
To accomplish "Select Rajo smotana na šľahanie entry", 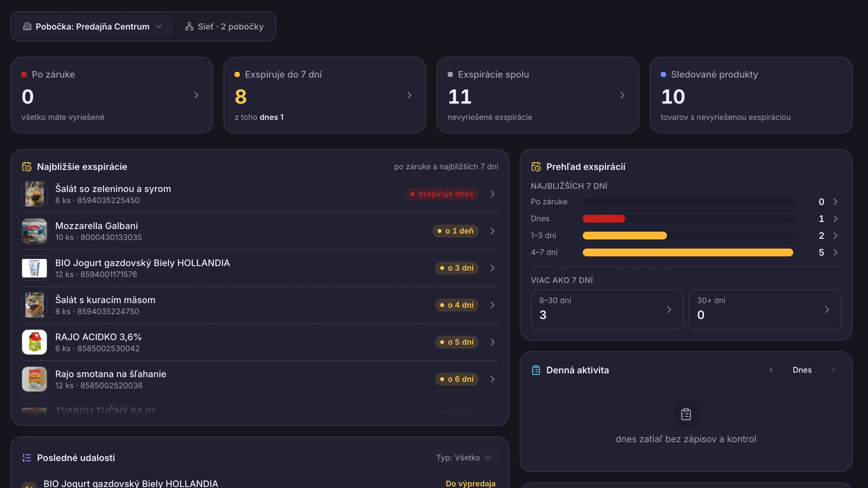I will [x=260, y=379].
